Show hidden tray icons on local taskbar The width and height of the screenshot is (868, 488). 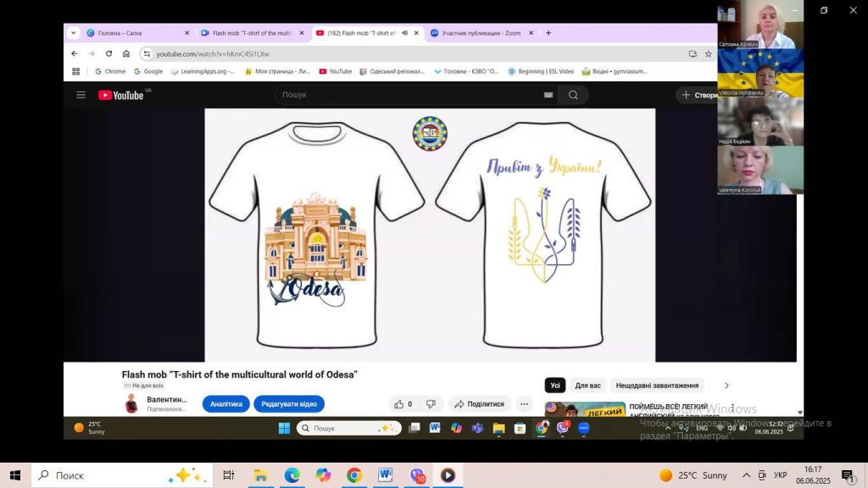point(746,475)
